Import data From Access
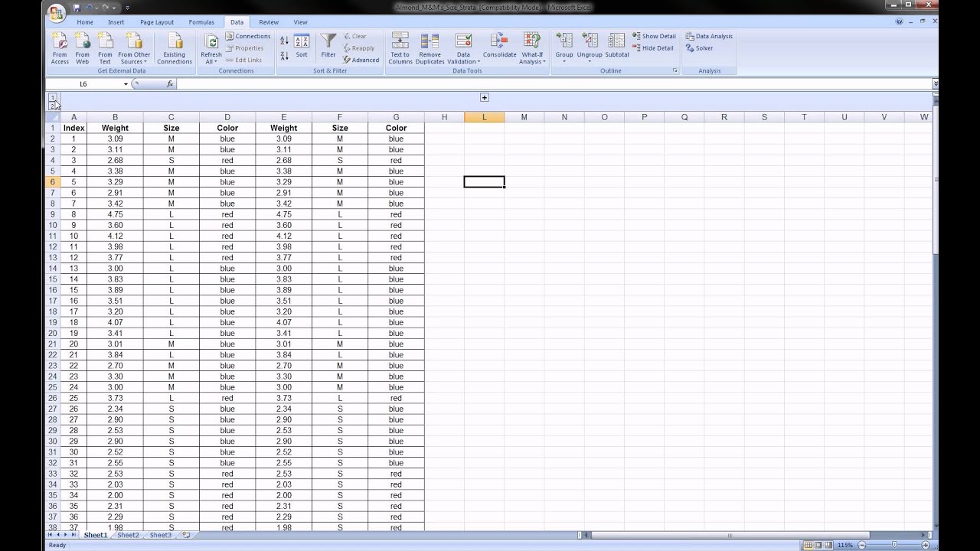The height and width of the screenshot is (551, 980). pos(60,48)
